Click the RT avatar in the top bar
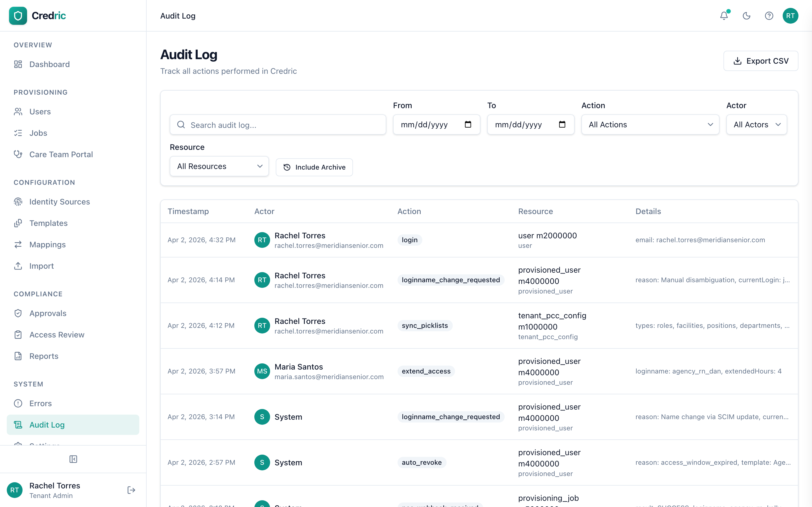The width and height of the screenshot is (812, 507). point(791,16)
